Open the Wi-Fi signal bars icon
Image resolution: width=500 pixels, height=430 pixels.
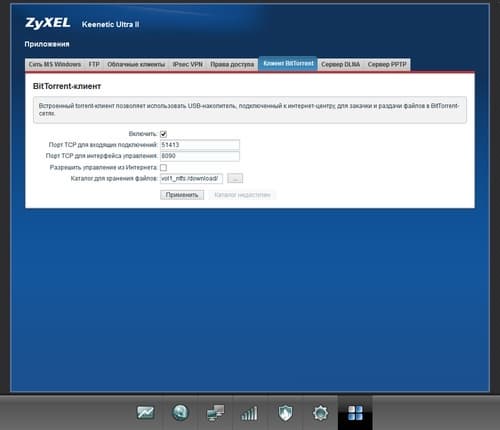[x=250, y=413]
